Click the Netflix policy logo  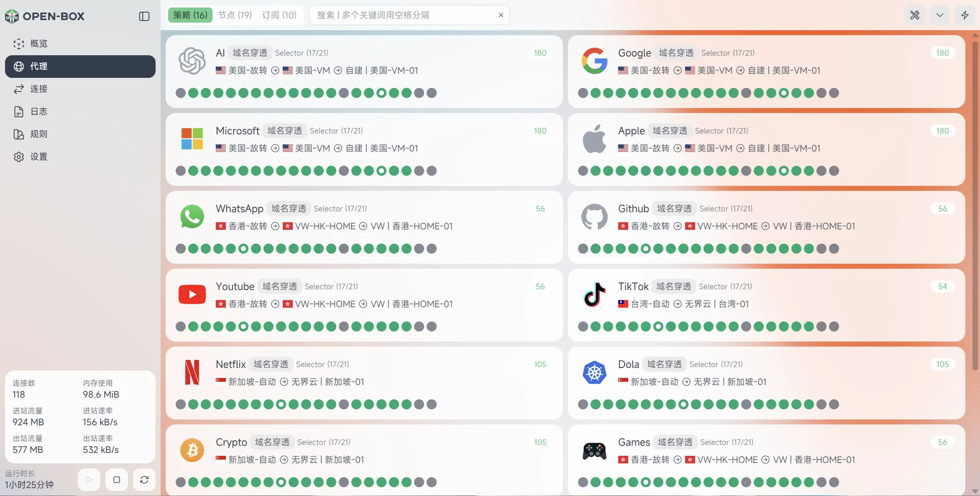click(x=192, y=372)
